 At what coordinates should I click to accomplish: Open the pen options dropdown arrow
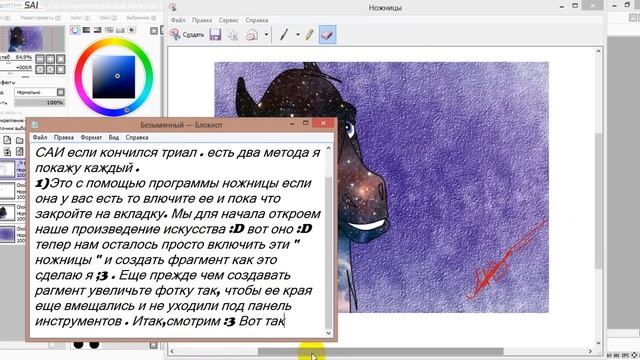tap(298, 35)
